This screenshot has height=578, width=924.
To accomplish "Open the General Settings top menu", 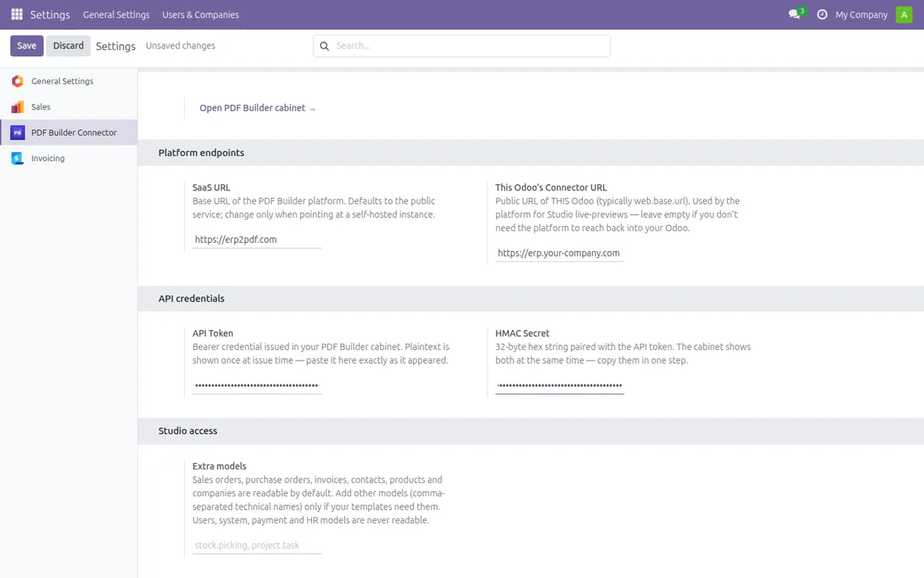I will pos(116,15).
